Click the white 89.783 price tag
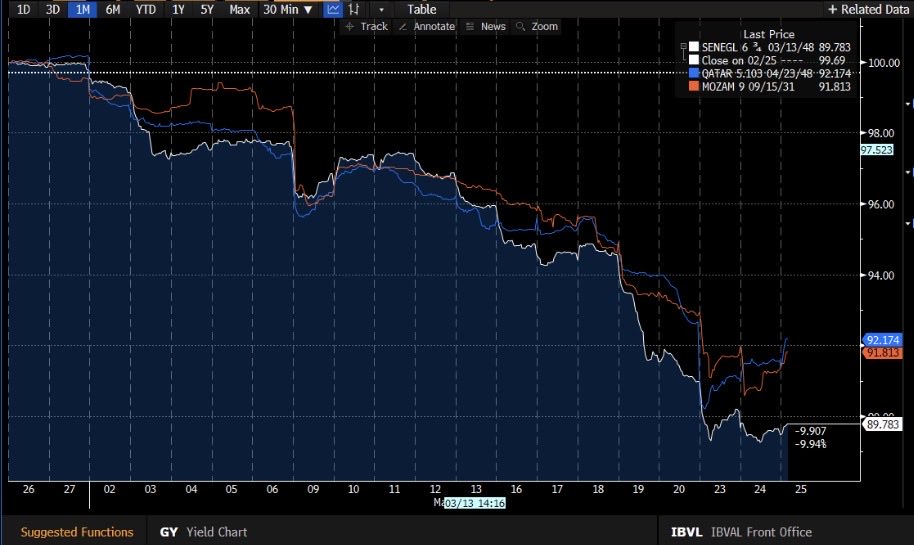Image resolution: width=914 pixels, height=545 pixels. point(883,424)
